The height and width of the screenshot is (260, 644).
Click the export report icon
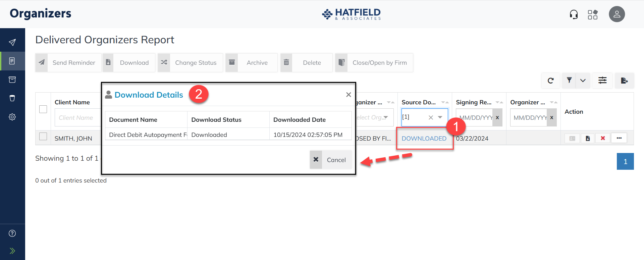tap(624, 81)
